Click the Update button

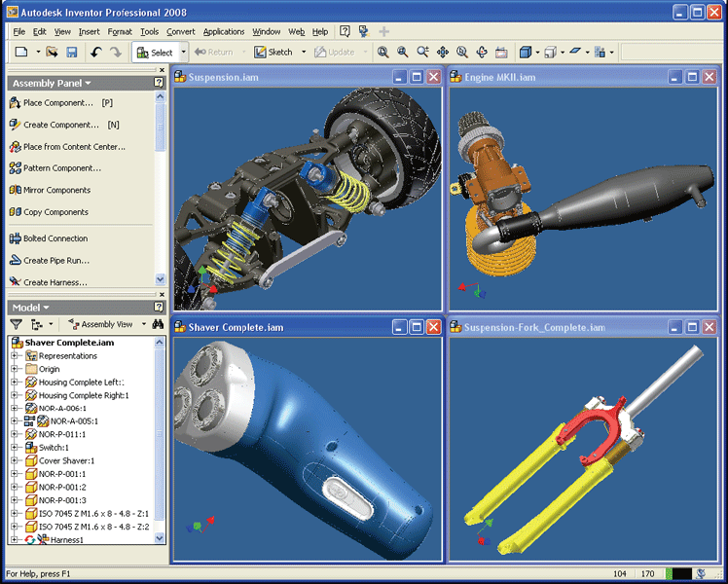pos(334,52)
